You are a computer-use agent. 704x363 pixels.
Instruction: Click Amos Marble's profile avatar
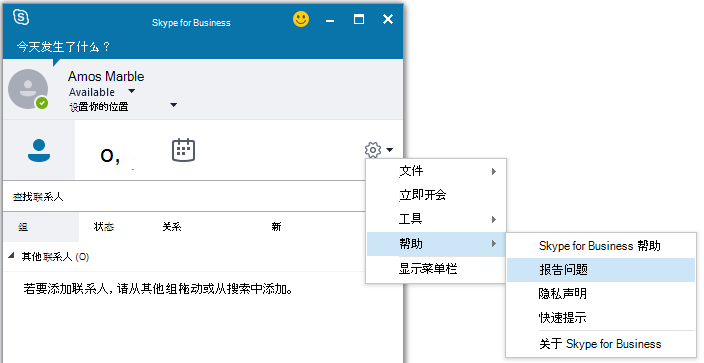coord(28,89)
